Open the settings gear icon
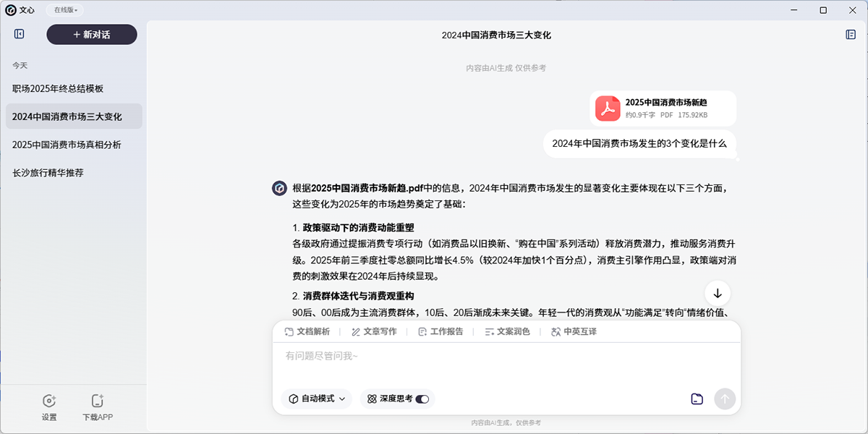Screen dimensions: 868x434 point(49,401)
